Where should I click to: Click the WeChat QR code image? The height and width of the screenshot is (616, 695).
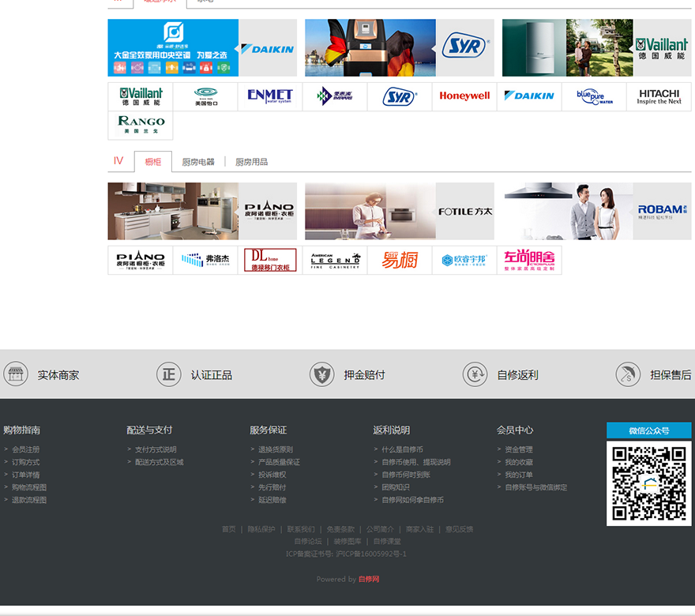click(x=649, y=483)
